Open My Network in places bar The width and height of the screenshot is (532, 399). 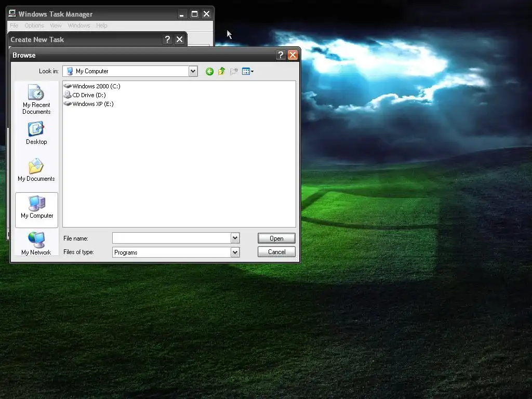click(x=36, y=243)
